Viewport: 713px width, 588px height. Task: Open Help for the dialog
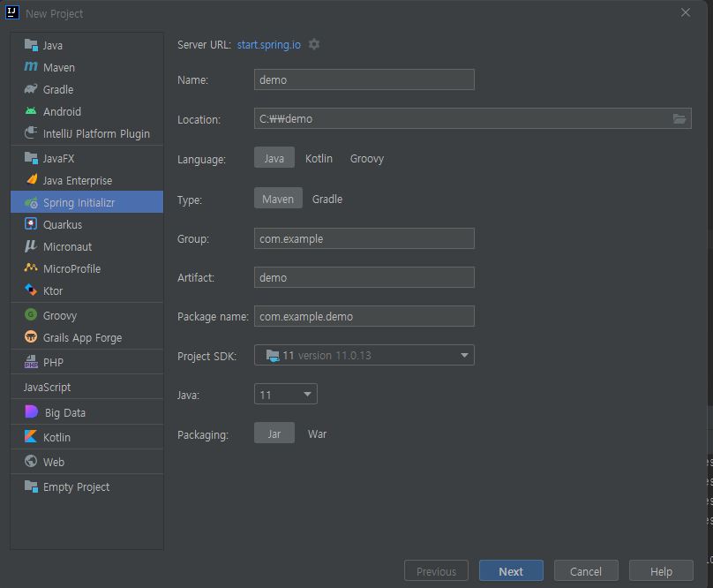pyautogui.click(x=661, y=570)
